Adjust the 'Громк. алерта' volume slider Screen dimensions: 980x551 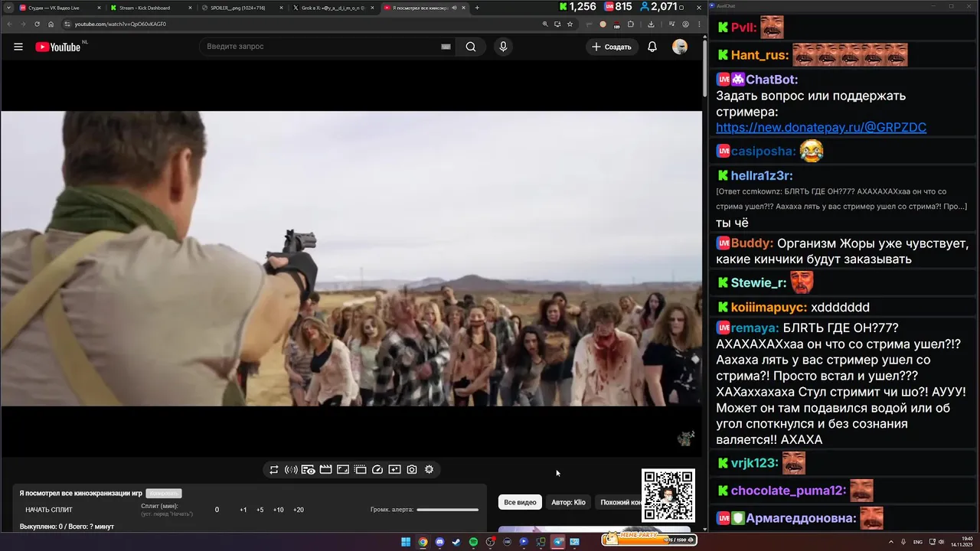[x=448, y=510]
